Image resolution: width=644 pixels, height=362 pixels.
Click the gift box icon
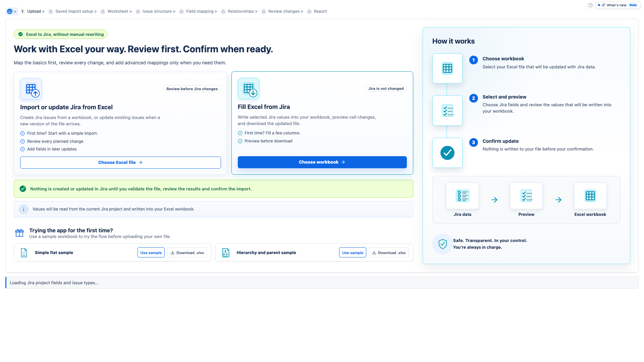(x=19, y=233)
